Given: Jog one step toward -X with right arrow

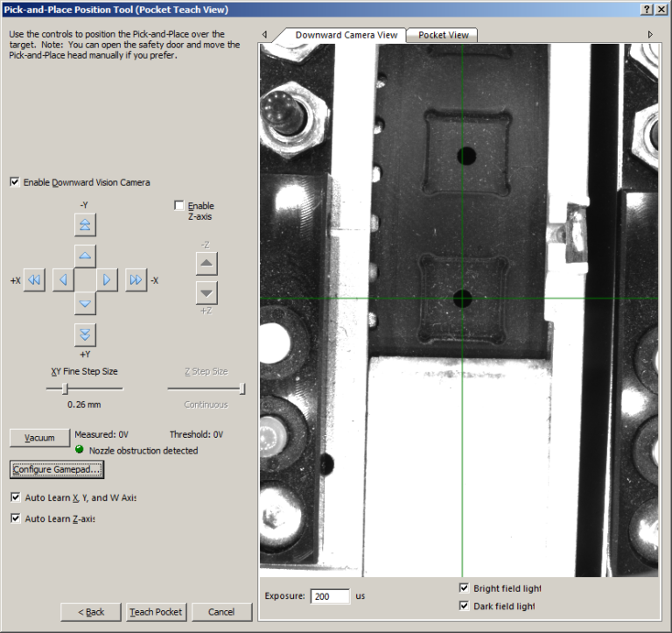Looking at the screenshot, I should pos(107,280).
